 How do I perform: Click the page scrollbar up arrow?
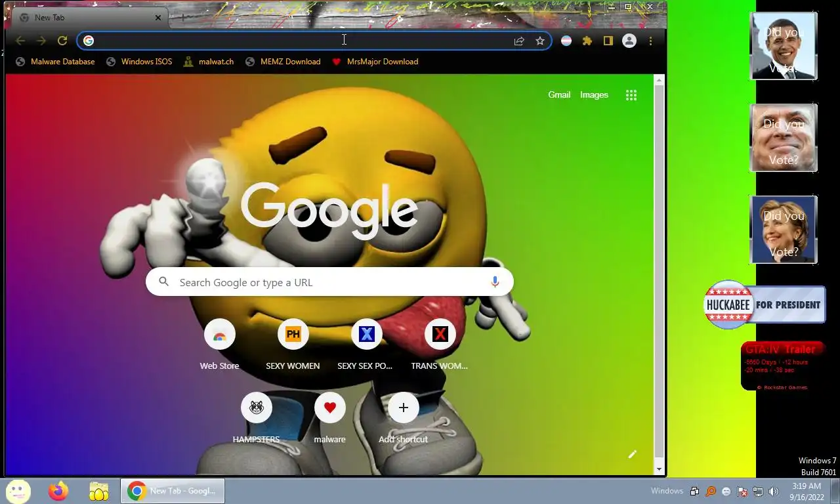point(659,80)
